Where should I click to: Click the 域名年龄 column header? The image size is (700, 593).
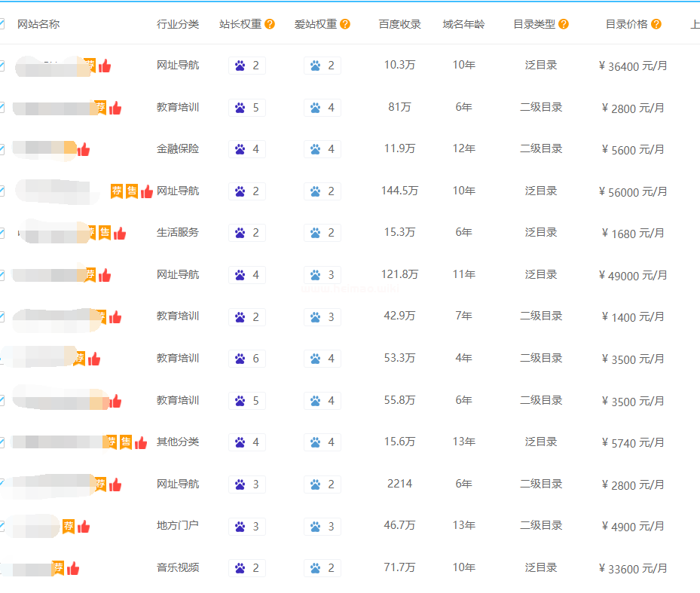coord(463,24)
